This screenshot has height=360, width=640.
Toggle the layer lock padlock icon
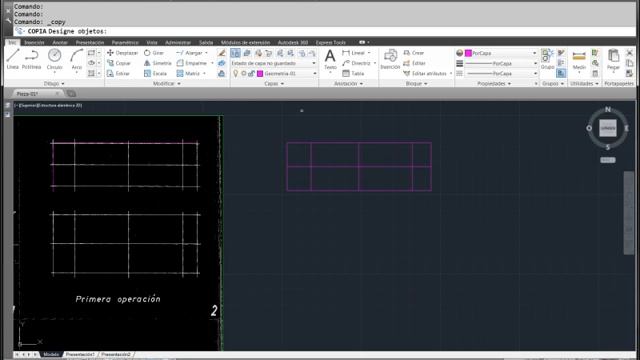(x=251, y=73)
